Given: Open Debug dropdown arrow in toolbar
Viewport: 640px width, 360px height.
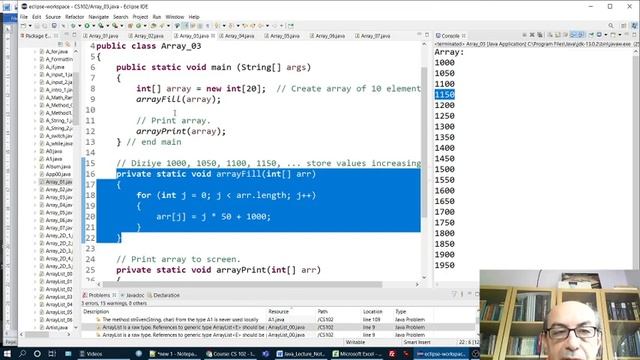Looking at the screenshot, I should (80, 26).
